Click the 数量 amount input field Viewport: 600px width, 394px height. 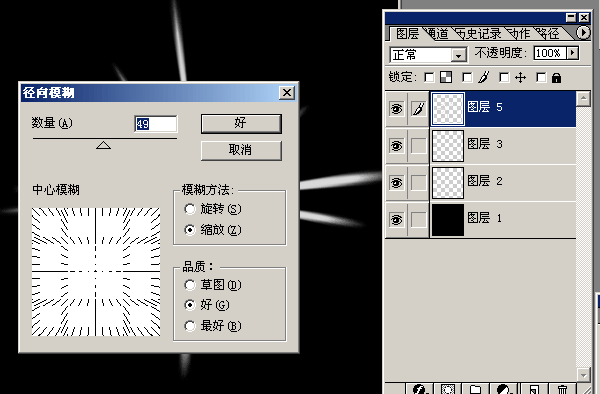click(156, 124)
